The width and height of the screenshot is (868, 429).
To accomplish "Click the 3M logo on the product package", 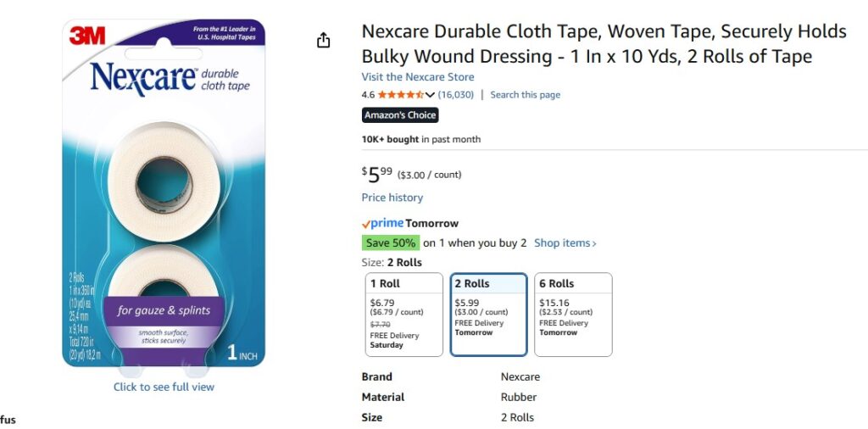I will [86, 36].
